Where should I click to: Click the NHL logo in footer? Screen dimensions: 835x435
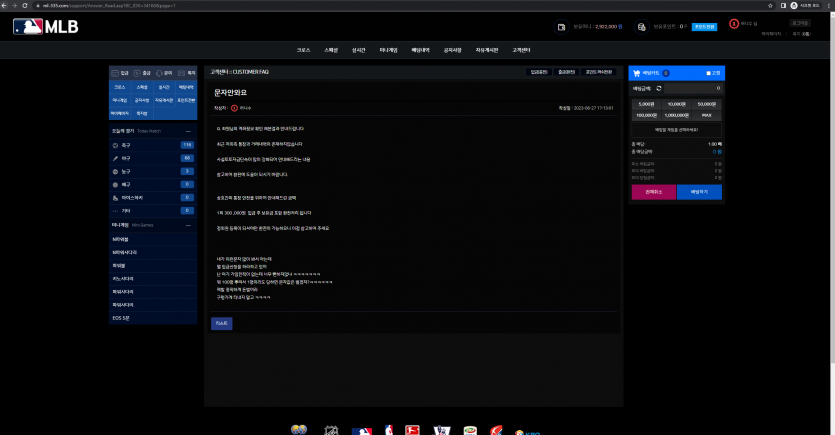point(331,430)
